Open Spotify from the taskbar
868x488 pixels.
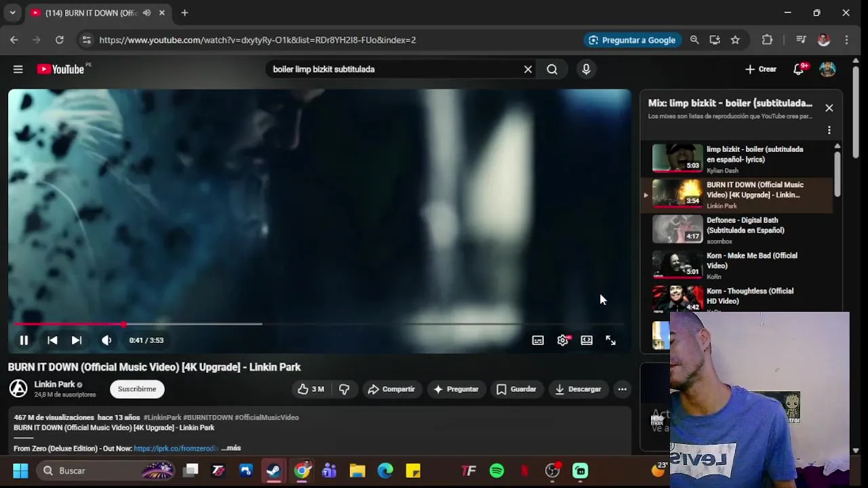(x=496, y=470)
